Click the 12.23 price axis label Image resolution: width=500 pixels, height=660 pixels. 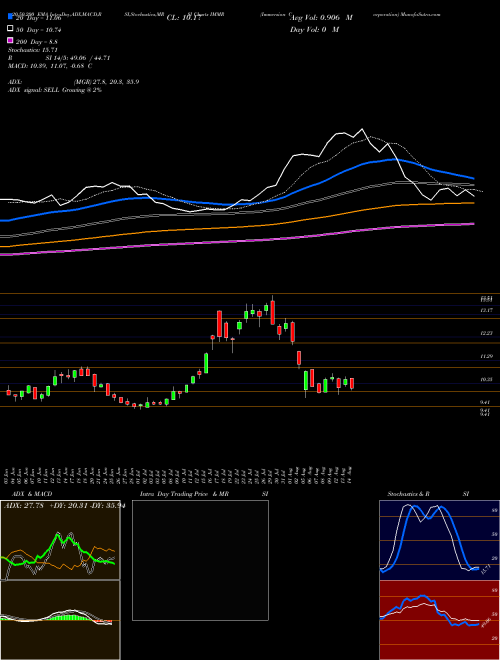coord(487,333)
